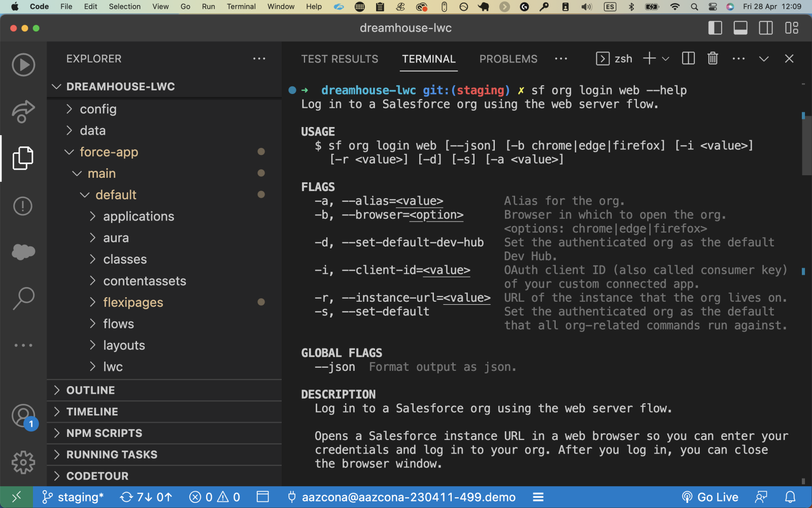Expand the aura folder
Image resolution: width=812 pixels, height=508 pixels.
click(x=164, y=238)
